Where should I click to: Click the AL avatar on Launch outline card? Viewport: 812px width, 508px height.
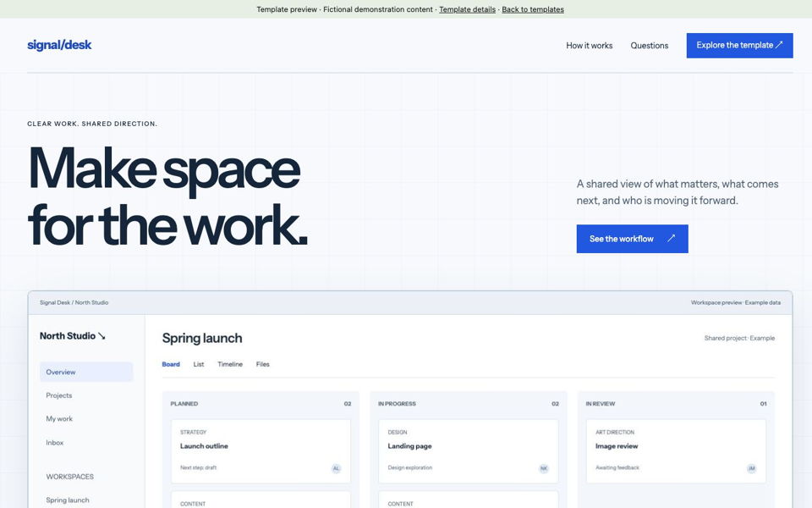click(x=336, y=468)
